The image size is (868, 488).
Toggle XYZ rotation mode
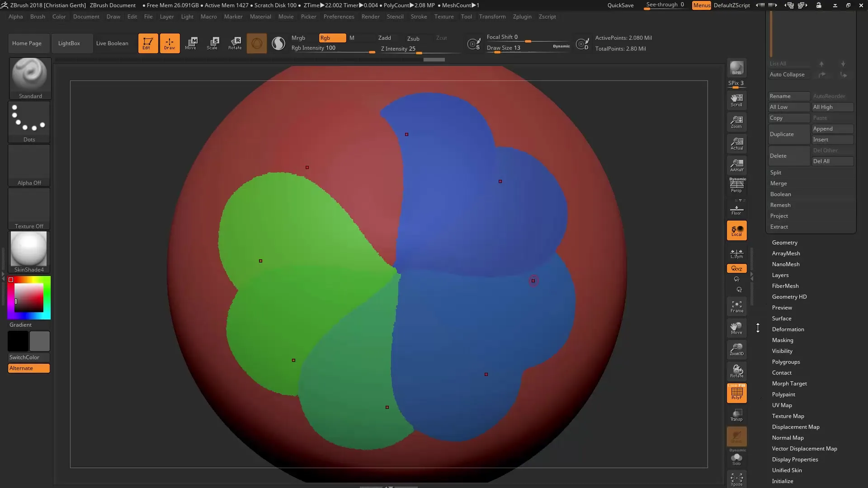coord(736,268)
